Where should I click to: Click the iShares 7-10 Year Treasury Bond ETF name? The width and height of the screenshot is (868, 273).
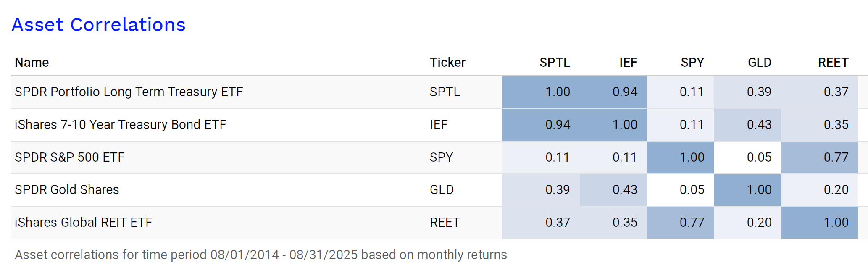point(121,125)
